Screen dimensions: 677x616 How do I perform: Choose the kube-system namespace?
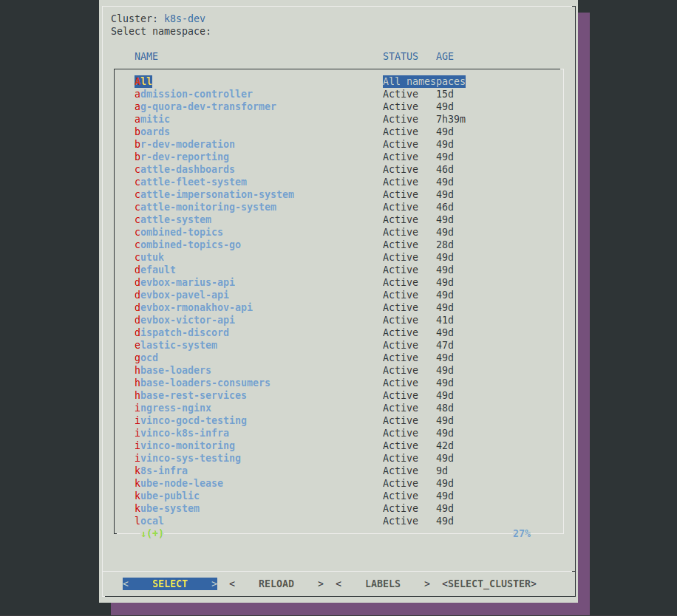[167, 508]
